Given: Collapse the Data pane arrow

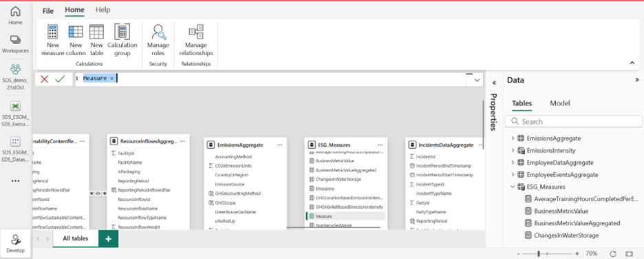Looking at the screenshot, I should (x=637, y=80).
